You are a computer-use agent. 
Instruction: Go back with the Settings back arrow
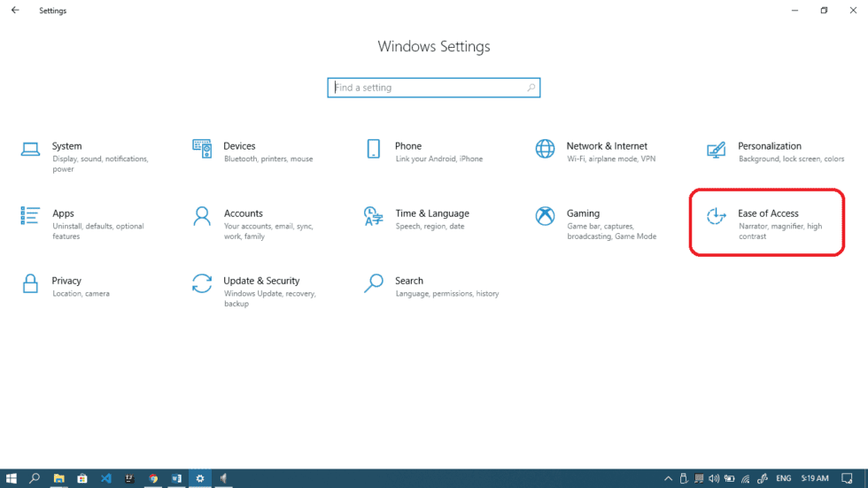15,10
